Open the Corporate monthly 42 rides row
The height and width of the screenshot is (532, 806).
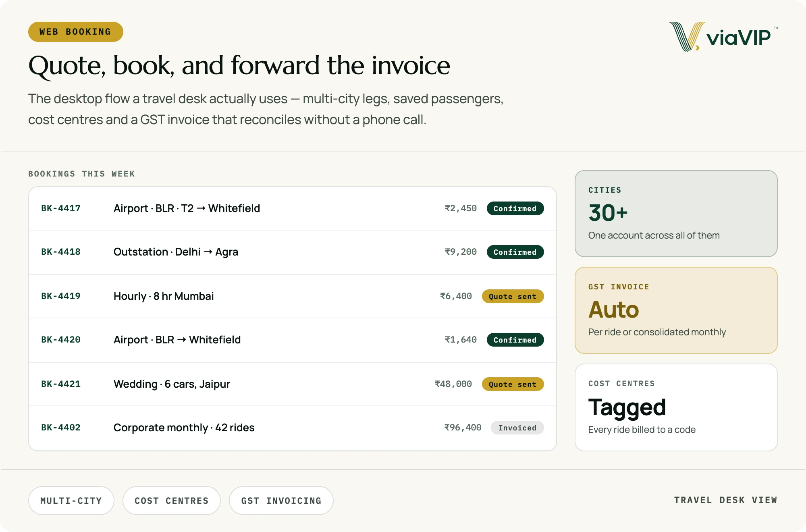tap(293, 428)
